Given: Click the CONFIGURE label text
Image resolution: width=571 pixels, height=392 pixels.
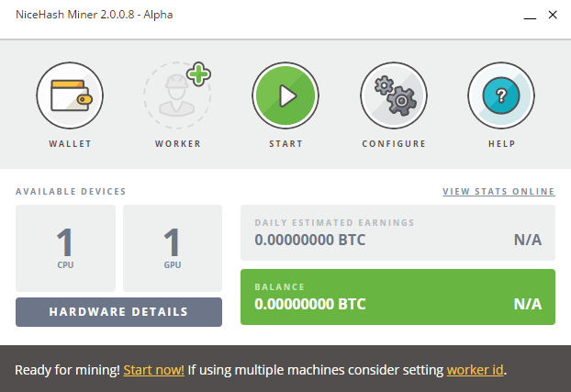Looking at the screenshot, I should [394, 144].
